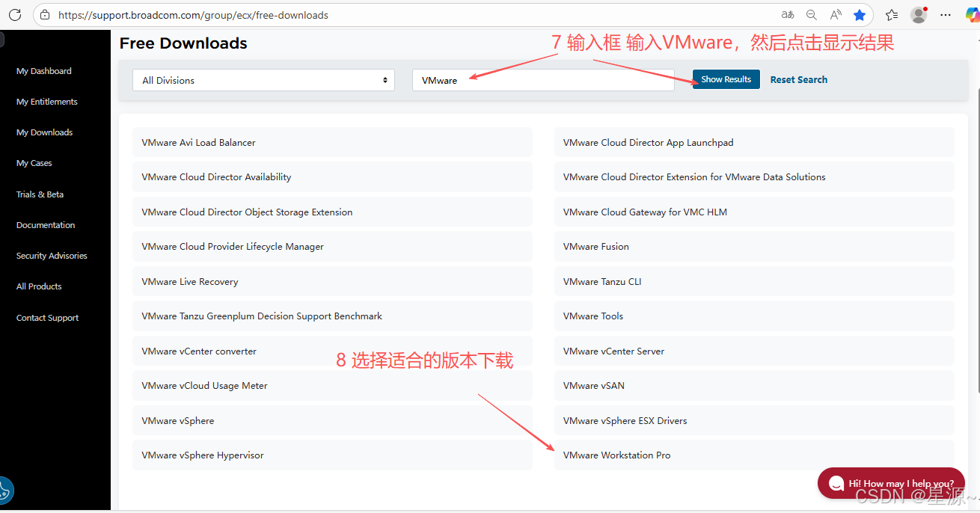Viewport: 980px width, 513px height.
Task: Open My Dashboard in sidebar
Action: point(44,71)
